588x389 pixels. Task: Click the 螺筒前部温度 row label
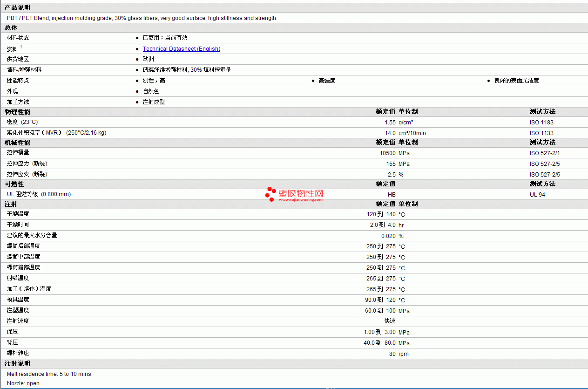point(23,267)
